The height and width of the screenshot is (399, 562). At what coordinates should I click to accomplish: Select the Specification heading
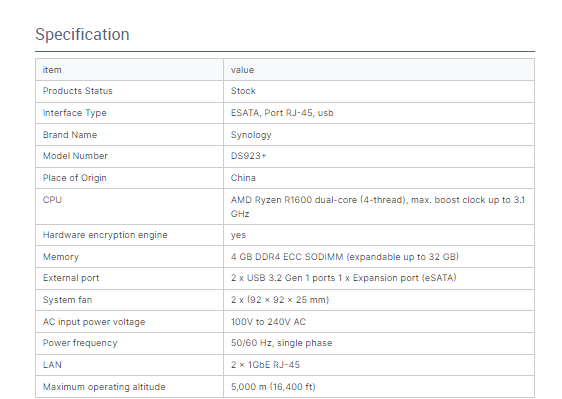82,35
